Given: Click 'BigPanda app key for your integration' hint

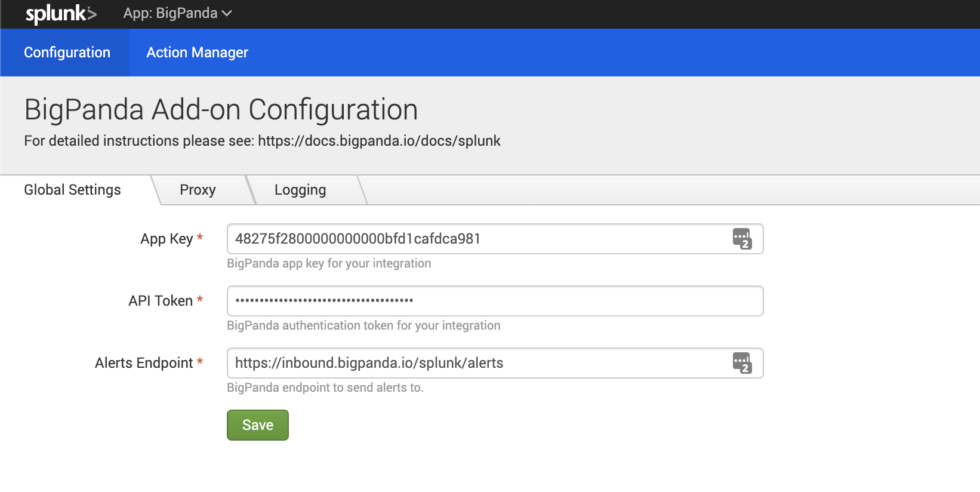Looking at the screenshot, I should 329,263.
